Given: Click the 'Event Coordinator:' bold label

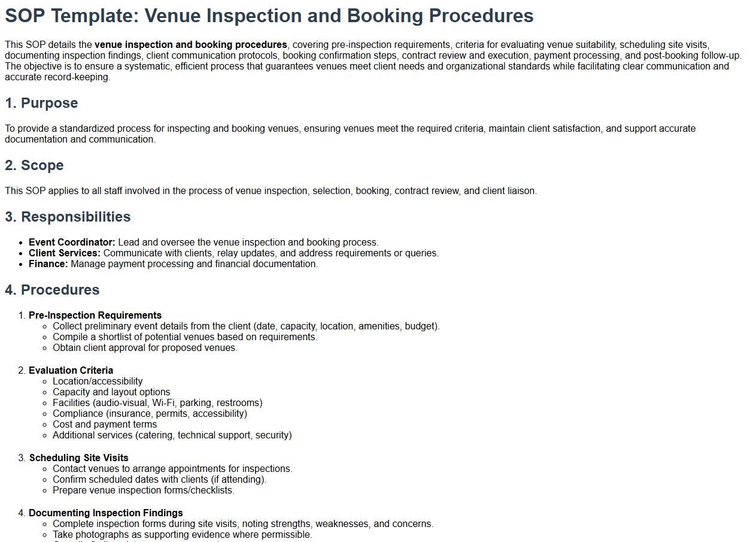Looking at the screenshot, I should [x=72, y=243].
